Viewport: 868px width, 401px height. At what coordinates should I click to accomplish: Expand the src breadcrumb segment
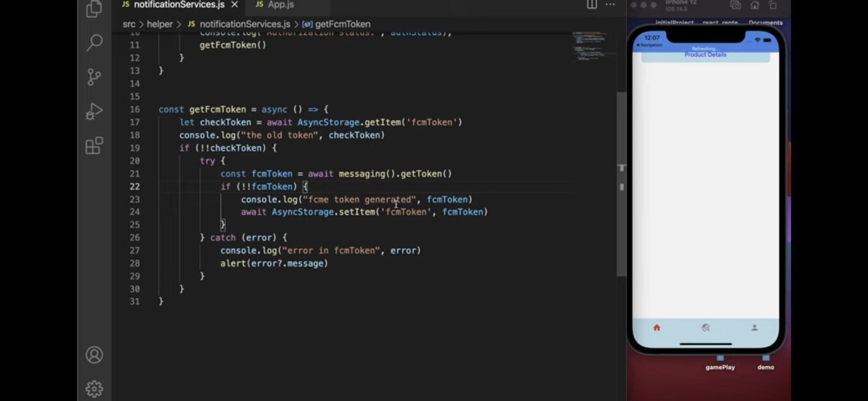point(129,24)
